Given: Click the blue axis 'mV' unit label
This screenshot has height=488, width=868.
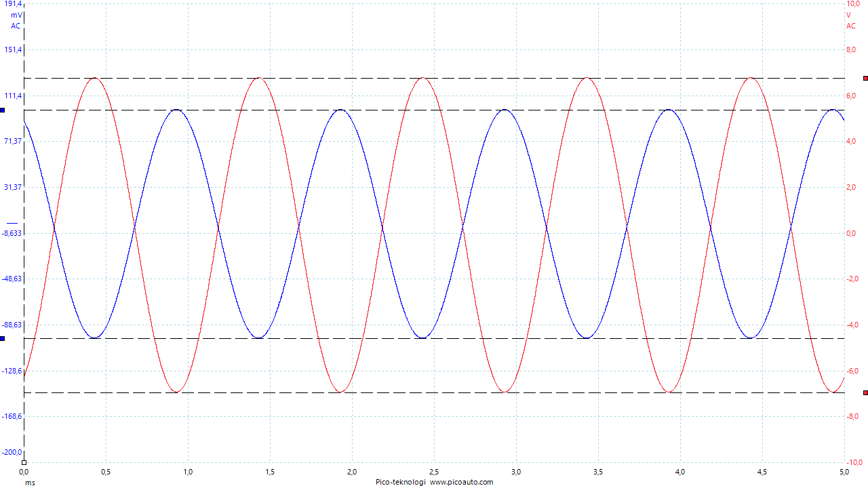Looking at the screenshot, I should 15,15.
